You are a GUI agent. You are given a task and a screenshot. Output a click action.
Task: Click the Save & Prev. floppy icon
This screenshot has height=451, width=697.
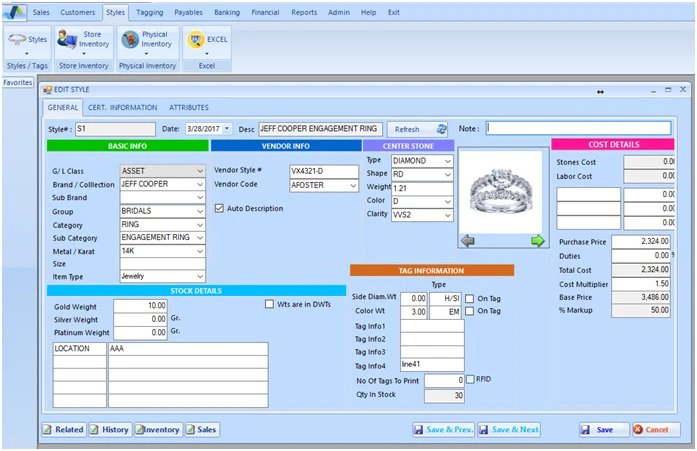[418, 430]
